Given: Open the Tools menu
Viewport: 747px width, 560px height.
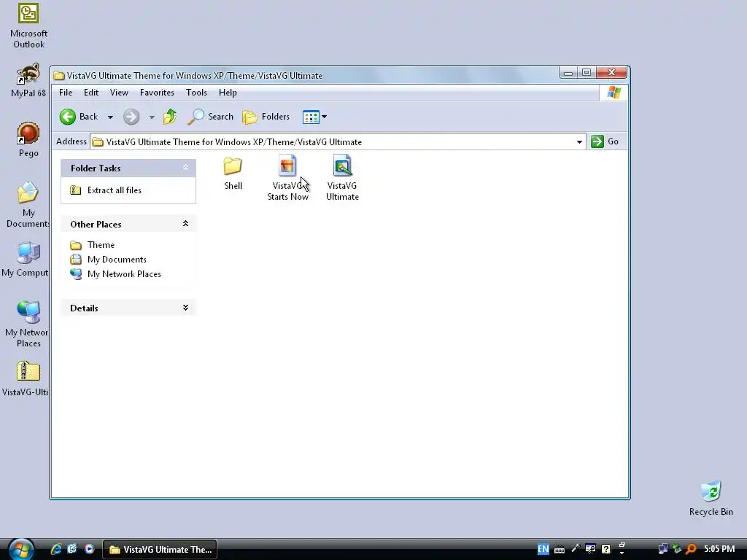Looking at the screenshot, I should [x=196, y=93].
